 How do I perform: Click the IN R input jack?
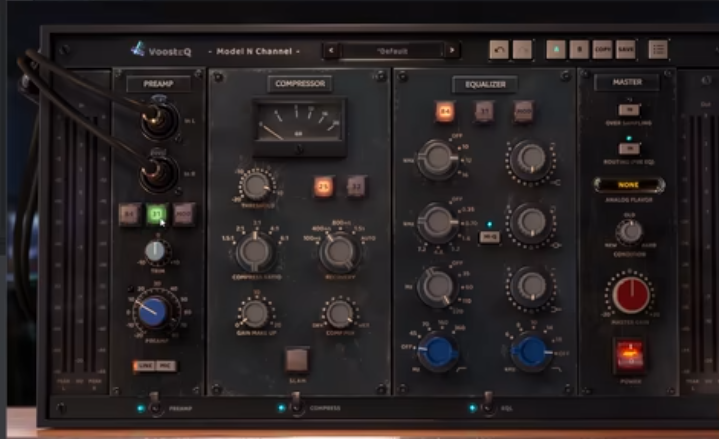click(159, 173)
